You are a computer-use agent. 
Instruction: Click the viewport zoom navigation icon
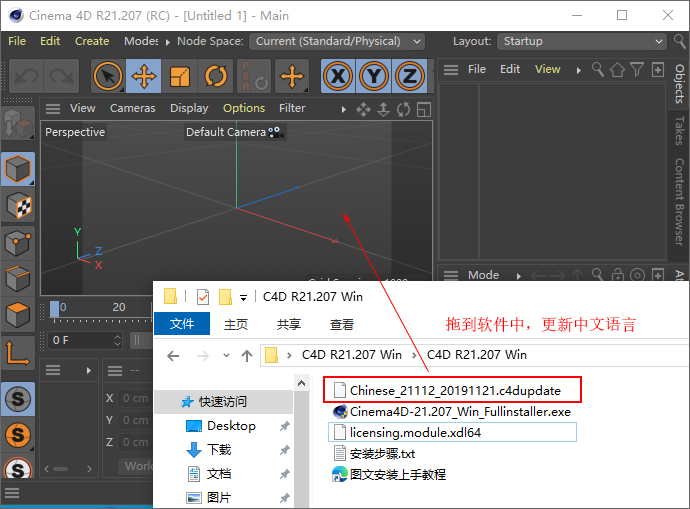pyautogui.click(x=384, y=110)
